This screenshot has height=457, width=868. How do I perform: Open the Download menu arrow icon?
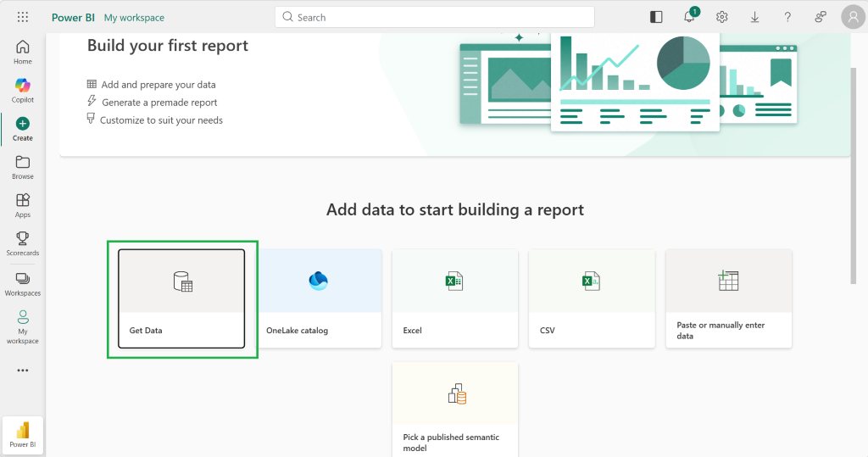pyautogui.click(x=754, y=17)
